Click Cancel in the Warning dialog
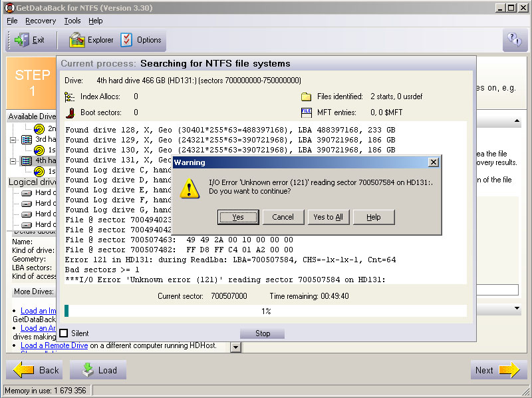The width and height of the screenshot is (532, 398). tap(283, 217)
